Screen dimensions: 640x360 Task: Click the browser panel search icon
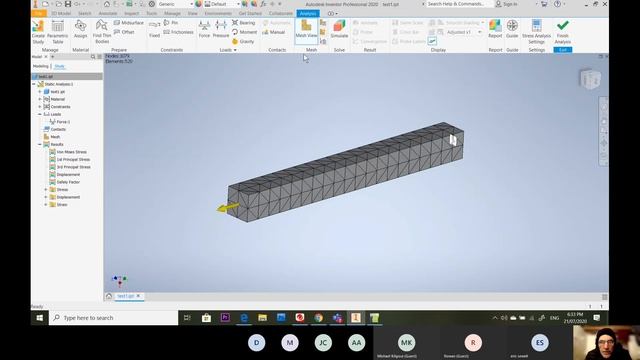pyautogui.click(x=93, y=57)
